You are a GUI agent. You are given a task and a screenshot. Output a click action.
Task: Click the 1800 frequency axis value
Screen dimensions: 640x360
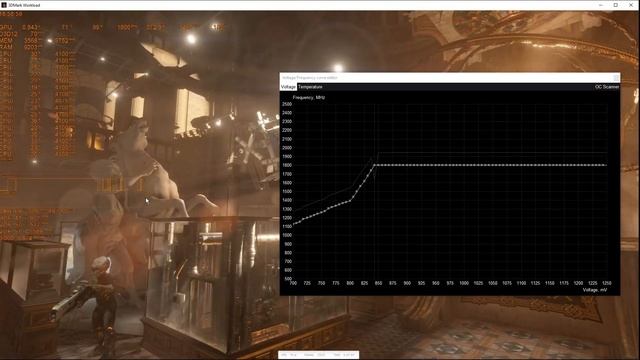(x=287, y=165)
